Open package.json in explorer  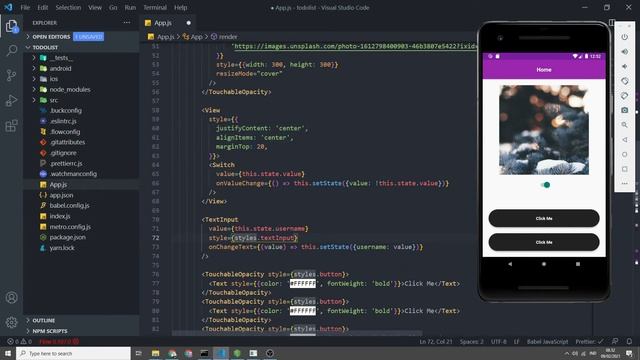[67, 237]
